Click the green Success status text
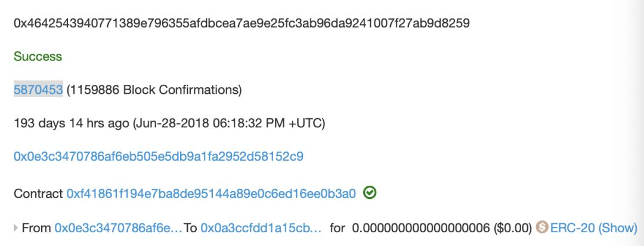 coord(38,56)
